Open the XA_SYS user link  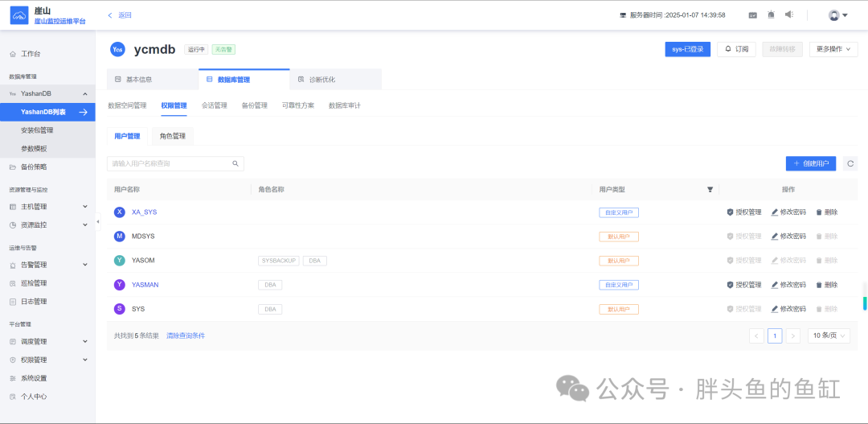(x=145, y=212)
